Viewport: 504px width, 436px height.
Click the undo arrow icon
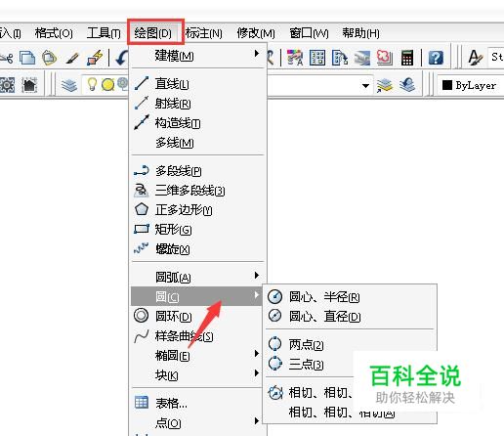(x=122, y=58)
